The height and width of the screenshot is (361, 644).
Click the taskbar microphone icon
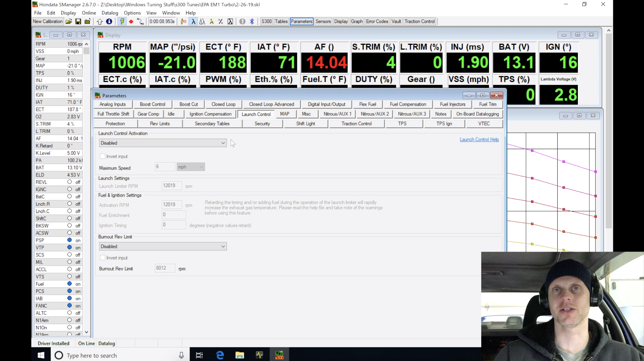point(181,355)
